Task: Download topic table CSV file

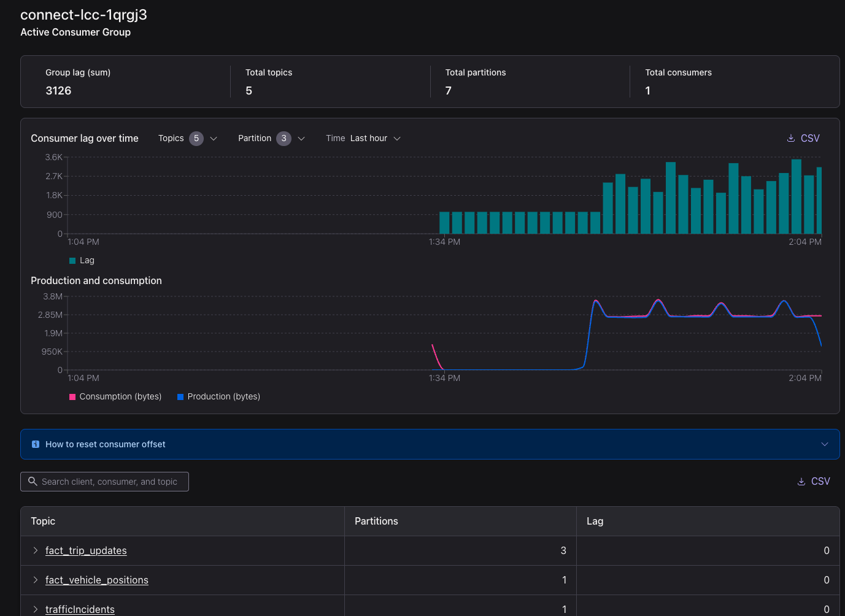Action: pos(813,482)
